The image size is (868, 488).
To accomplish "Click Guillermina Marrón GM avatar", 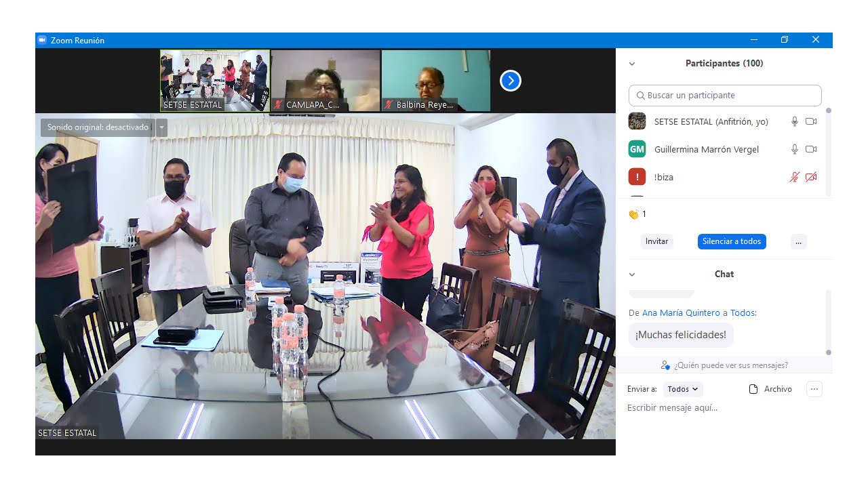I will (x=637, y=149).
